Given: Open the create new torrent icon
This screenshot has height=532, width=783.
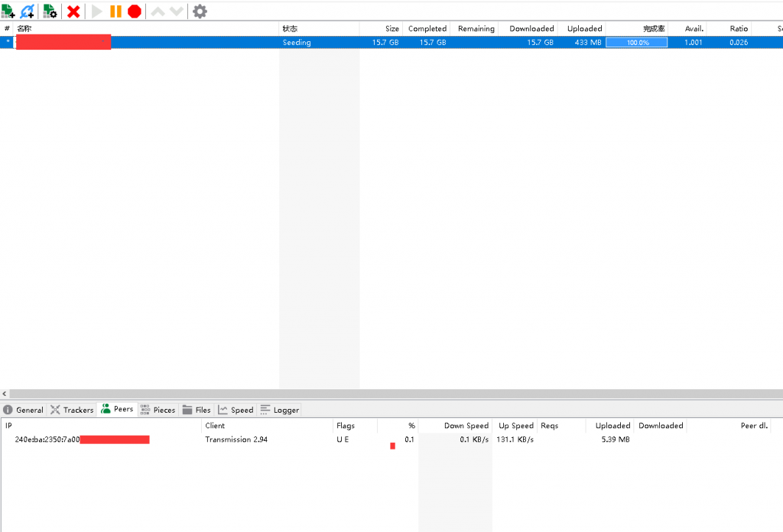Looking at the screenshot, I should 50,11.
